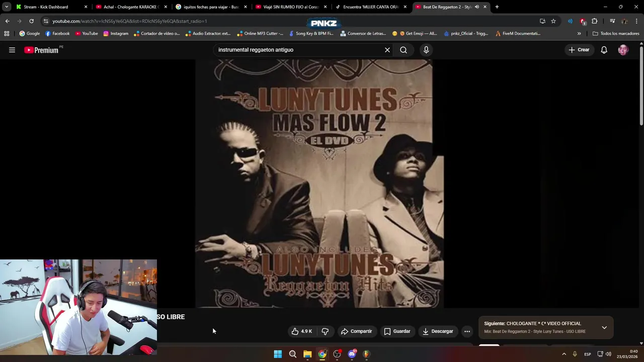644x362 pixels.
Task: Open pnkz_Oficial Trigg bookmark
Action: [x=465, y=34]
